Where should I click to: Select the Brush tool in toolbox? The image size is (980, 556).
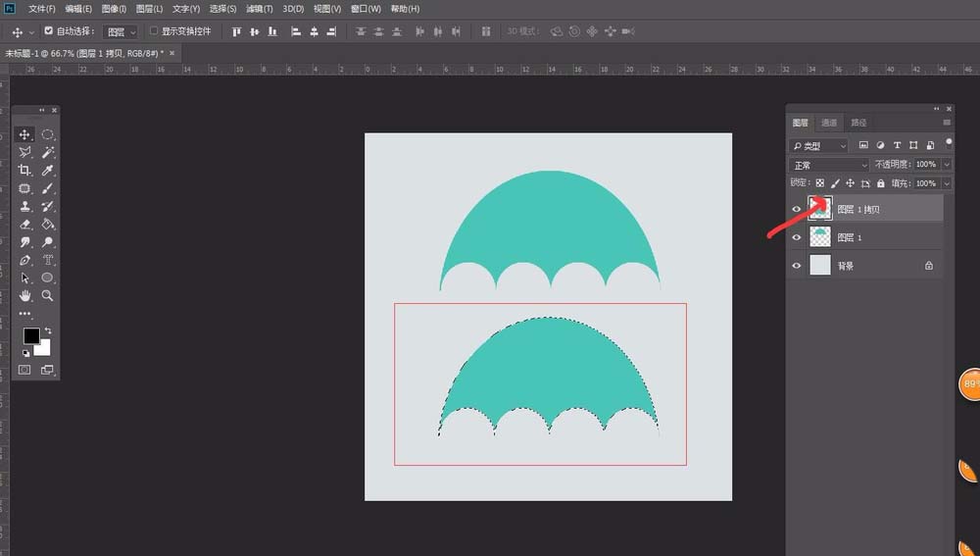(x=47, y=188)
